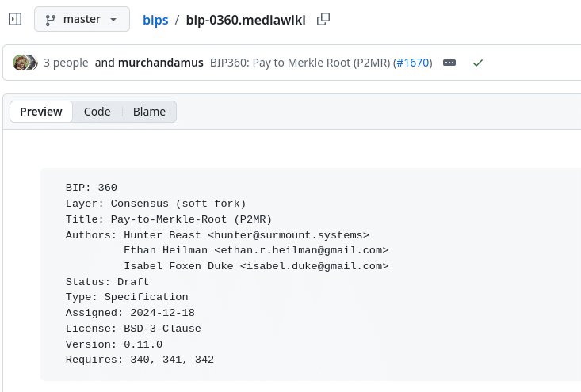Click the caret arrow beside master

(x=114, y=19)
